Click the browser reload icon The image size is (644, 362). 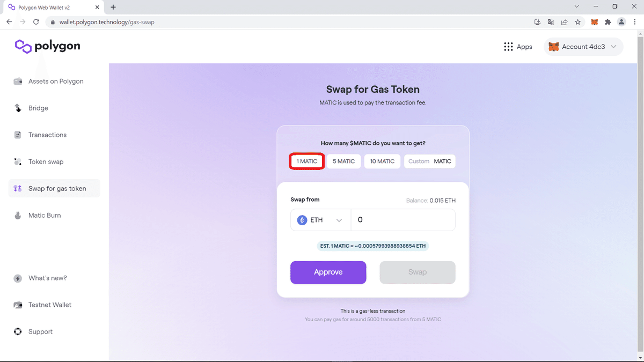pyautogui.click(x=36, y=22)
